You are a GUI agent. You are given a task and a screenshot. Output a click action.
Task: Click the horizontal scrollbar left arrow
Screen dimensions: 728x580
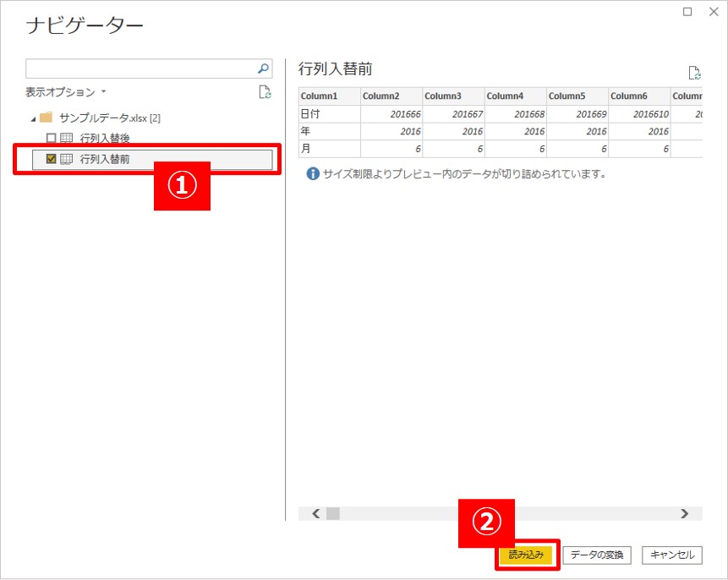coord(316,513)
